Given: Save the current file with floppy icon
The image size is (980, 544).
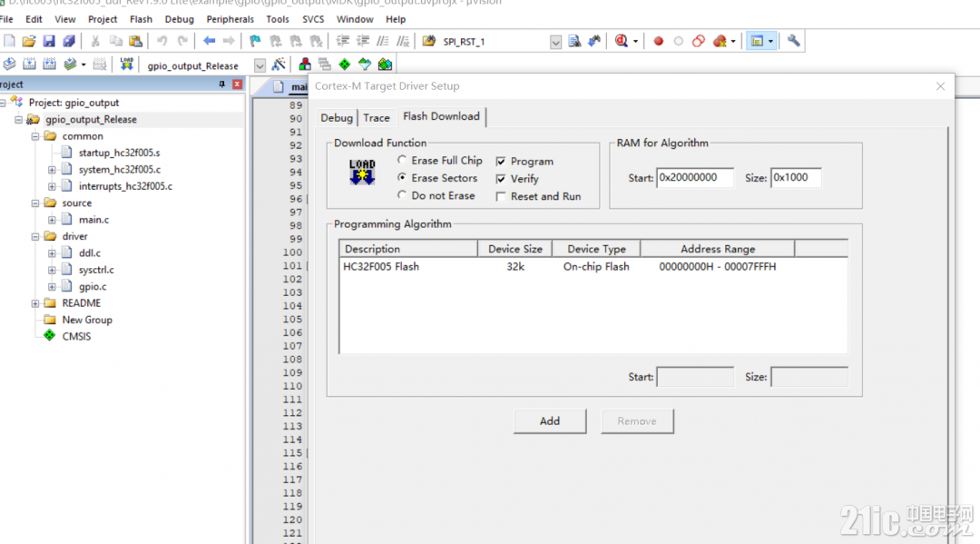Looking at the screenshot, I should point(49,41).
